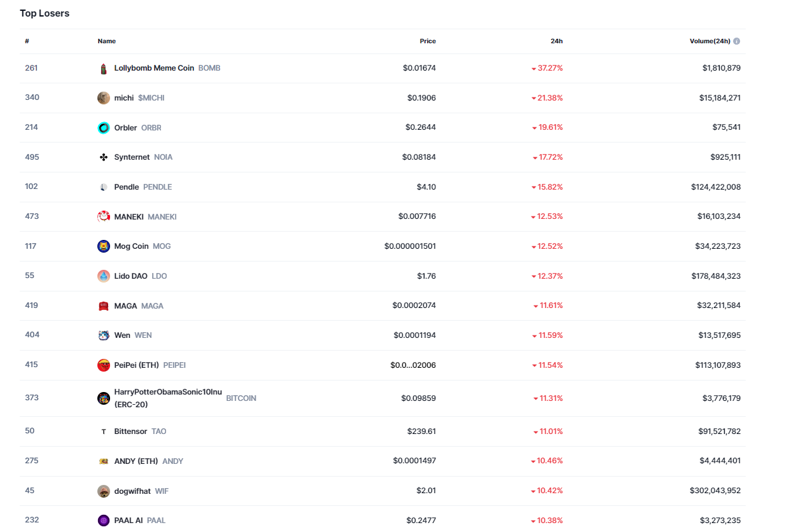Click the michi coin avatar icon

(x=104, y=98)
